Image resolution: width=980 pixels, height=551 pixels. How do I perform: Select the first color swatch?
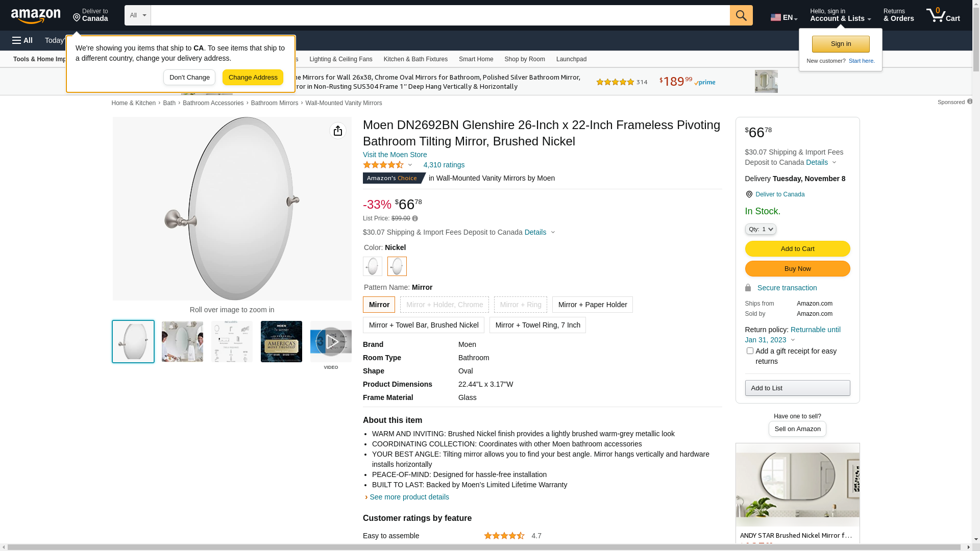pyautogui.click(x=373, y=266)
